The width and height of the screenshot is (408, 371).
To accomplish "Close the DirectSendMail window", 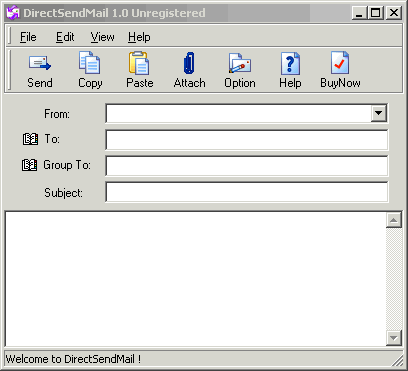I will pyautogui.click(x=394, y=13).
